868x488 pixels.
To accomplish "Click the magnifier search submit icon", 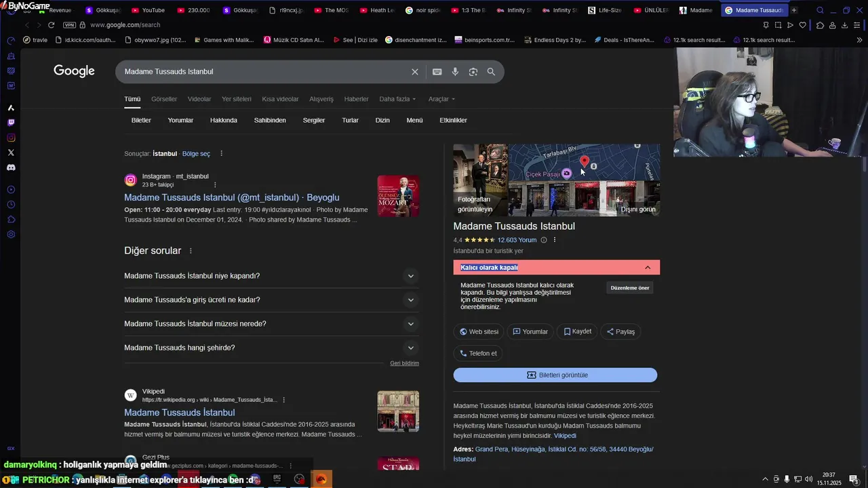I will 491,72.
